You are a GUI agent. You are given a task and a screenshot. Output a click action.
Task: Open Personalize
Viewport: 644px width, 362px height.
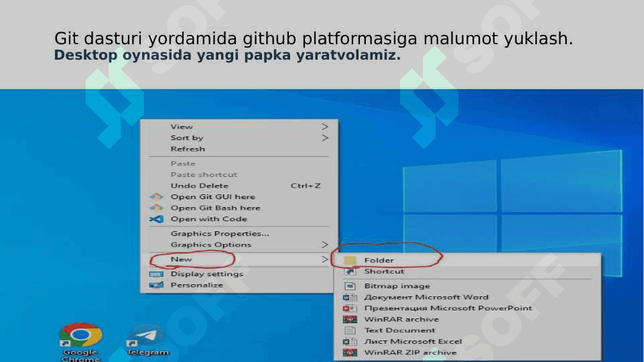pyautogui.click(x=239, y=285)
